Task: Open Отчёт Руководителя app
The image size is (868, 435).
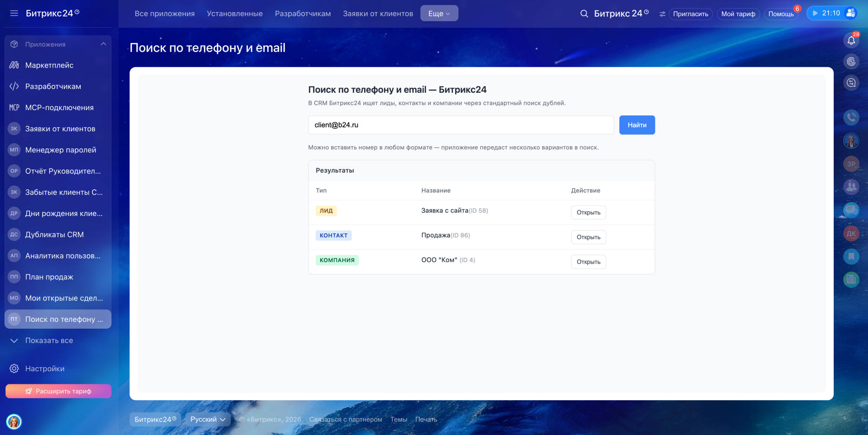Action: (x=58, y=171)
